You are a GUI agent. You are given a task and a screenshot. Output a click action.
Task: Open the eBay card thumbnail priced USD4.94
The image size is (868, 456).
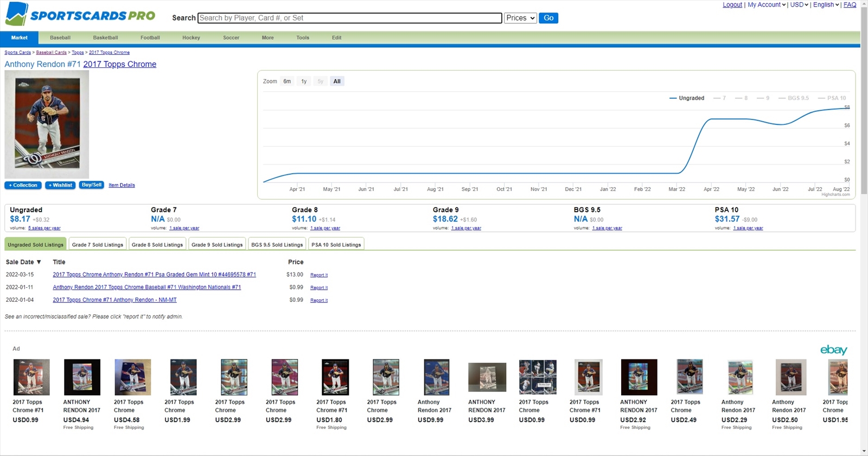coord(82,377)
